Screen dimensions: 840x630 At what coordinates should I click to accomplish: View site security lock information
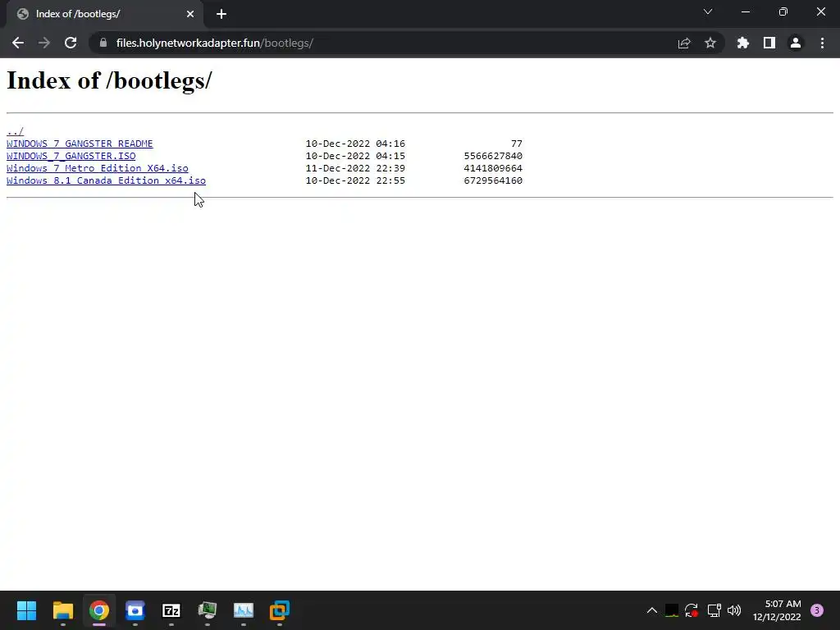coord(103,43)
